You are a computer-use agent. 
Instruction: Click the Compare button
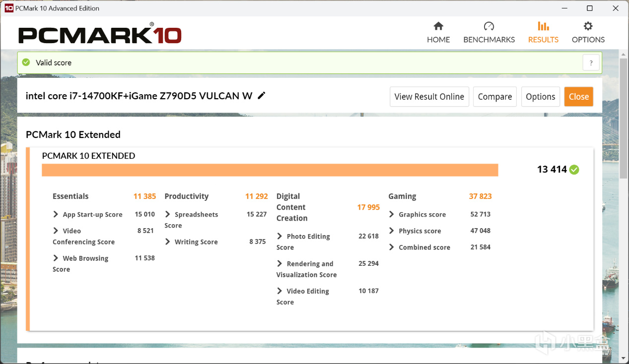point(495,97)
